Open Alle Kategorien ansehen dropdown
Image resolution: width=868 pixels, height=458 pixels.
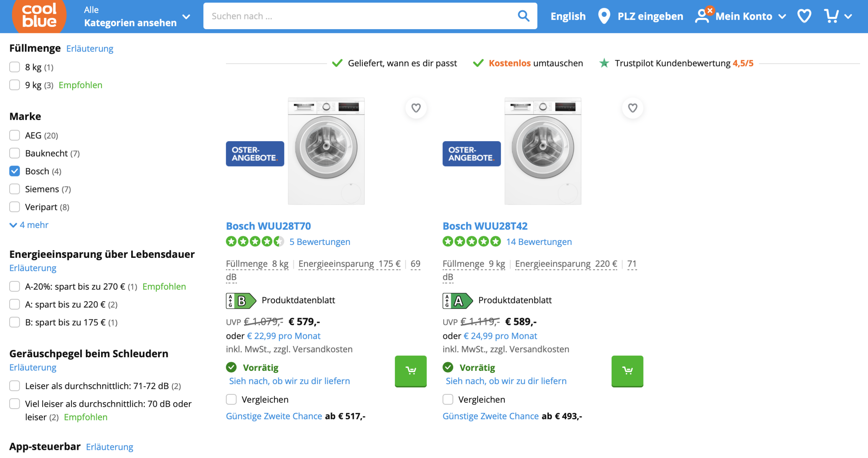[137, 16]
